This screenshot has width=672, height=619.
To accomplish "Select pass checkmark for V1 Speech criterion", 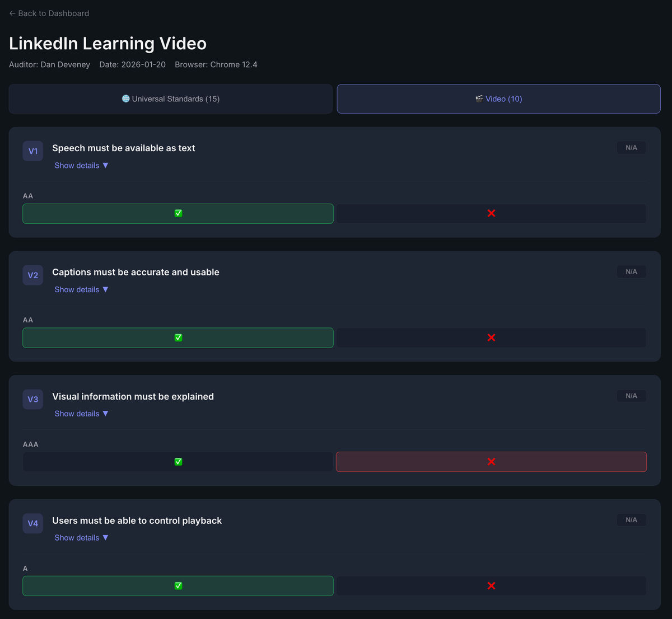I will click(178, 214).
